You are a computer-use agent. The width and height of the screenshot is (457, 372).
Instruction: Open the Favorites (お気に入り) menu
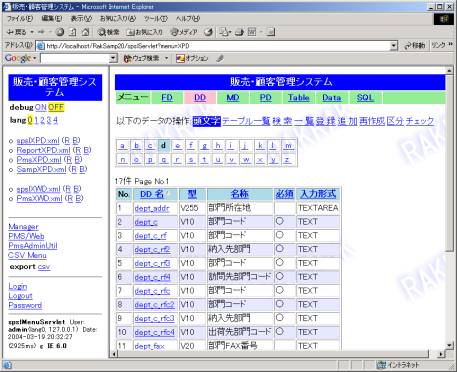tap(118, 19)
